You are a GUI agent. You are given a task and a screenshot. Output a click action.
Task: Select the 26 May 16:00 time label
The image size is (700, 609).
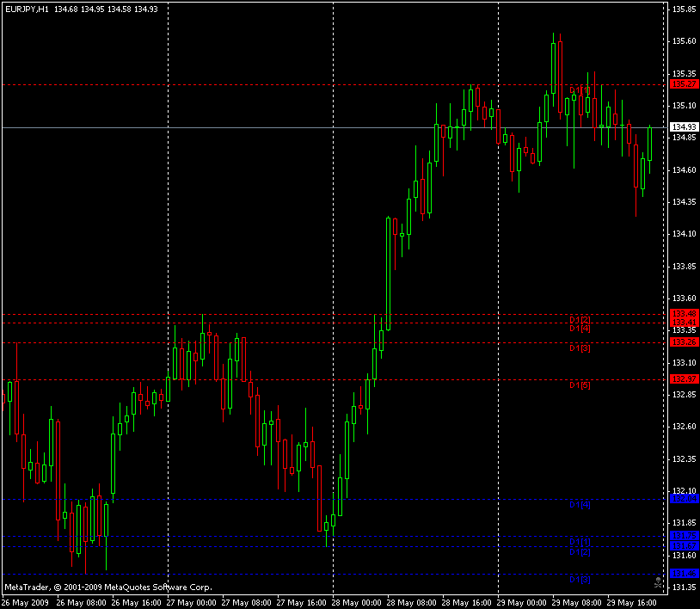point(136,603)
